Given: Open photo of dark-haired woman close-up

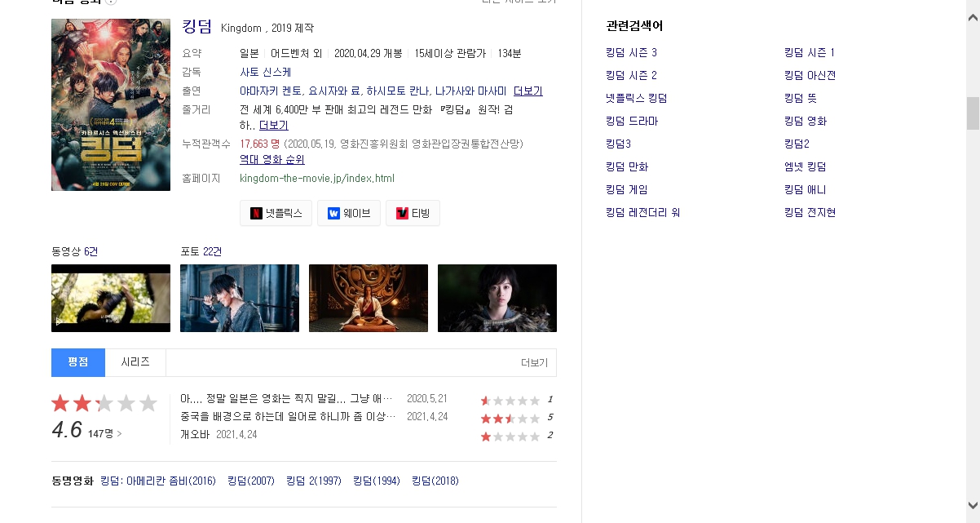Looking at the screenshot, I should (497, 298).
